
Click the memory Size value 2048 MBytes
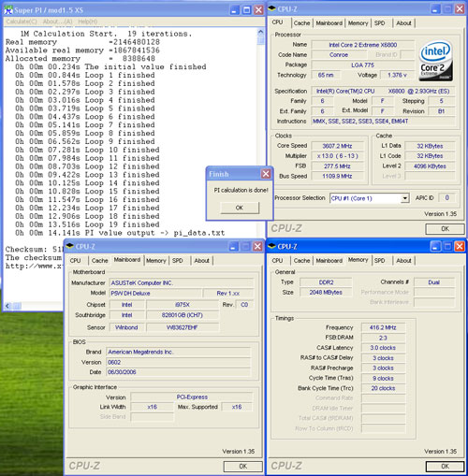(x=326, y=293)
